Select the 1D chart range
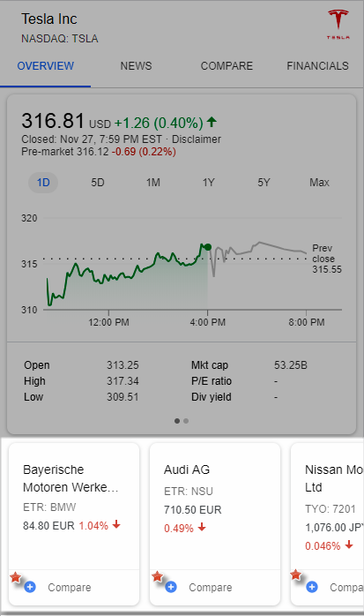The width and height of the screenshot is (364, 616). (x=43, y=183)
